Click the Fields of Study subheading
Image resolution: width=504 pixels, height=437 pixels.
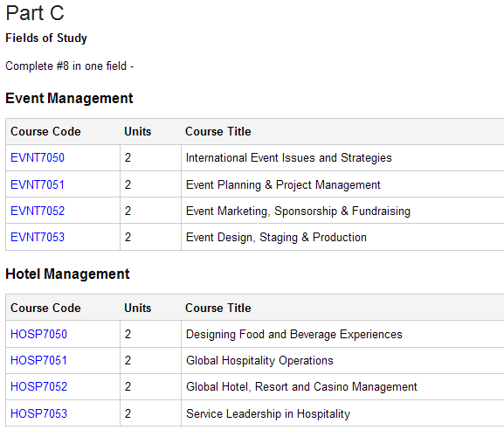click(x=46, y=38)
